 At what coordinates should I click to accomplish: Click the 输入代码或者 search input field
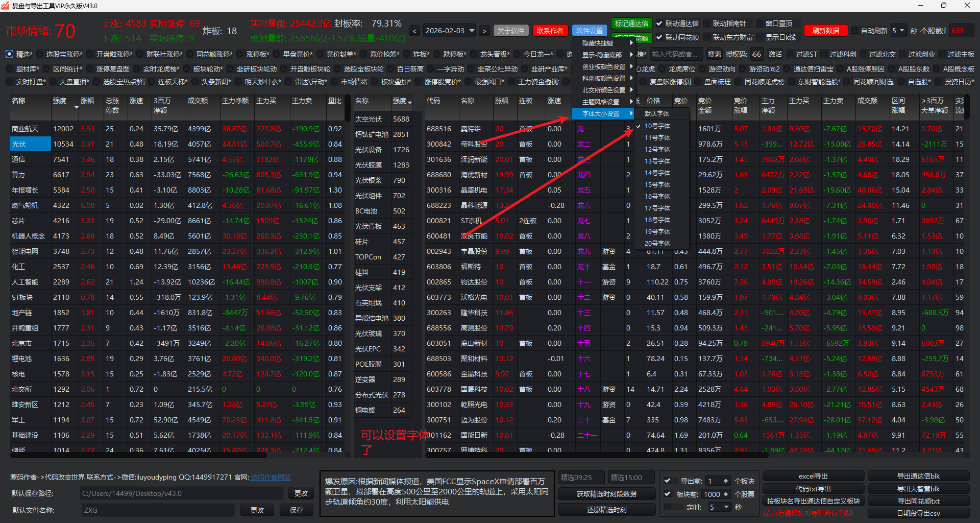(675, 54)
